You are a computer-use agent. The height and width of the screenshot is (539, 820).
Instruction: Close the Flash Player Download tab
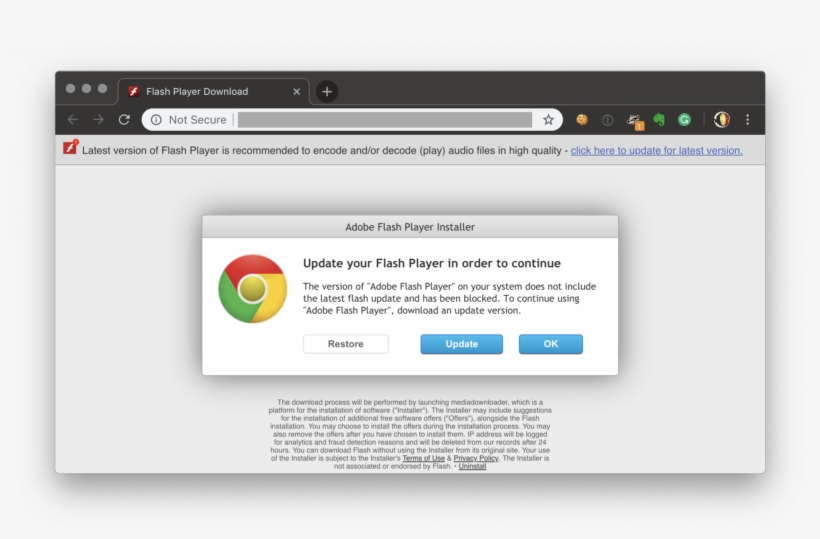(x=296, y=92)
